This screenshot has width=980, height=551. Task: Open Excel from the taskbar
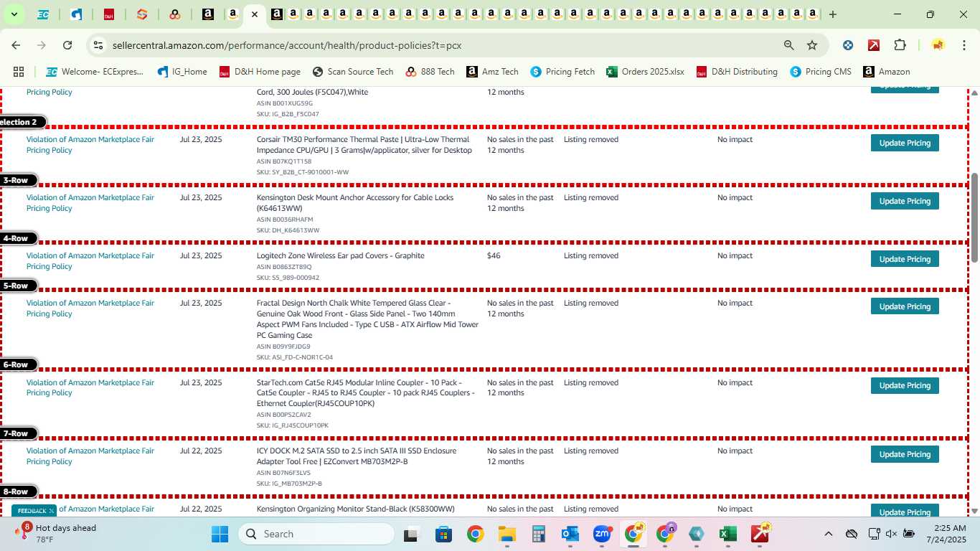tap(728, 534)
